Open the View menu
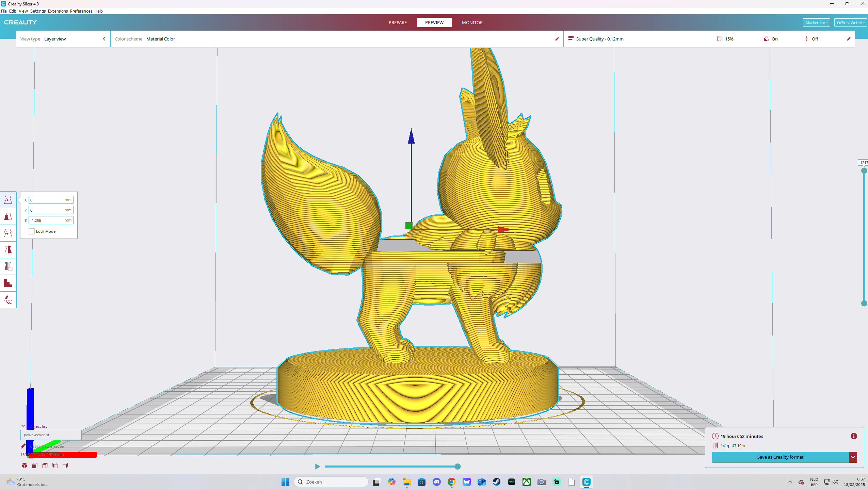The height and width of the screenshot is (490, 868). click(x=23, y=11)
